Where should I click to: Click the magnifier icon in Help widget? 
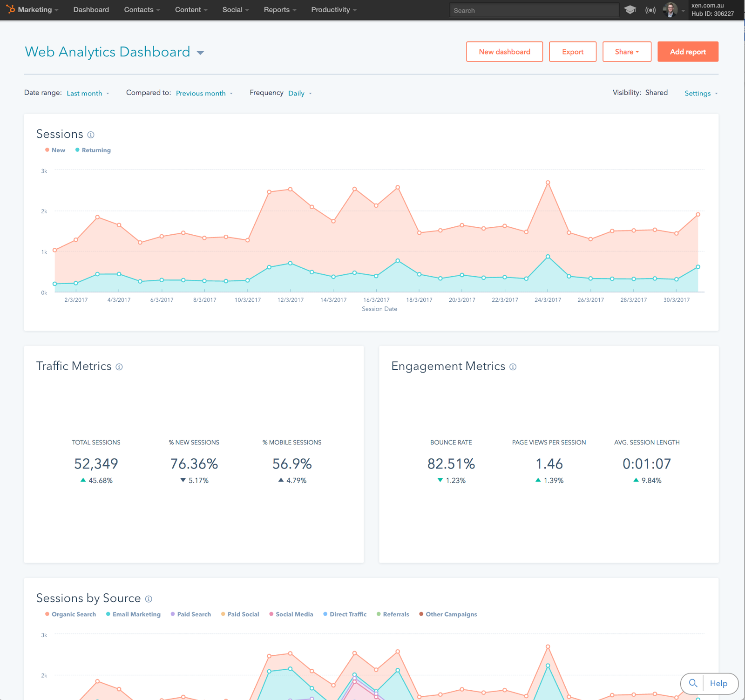693,683
